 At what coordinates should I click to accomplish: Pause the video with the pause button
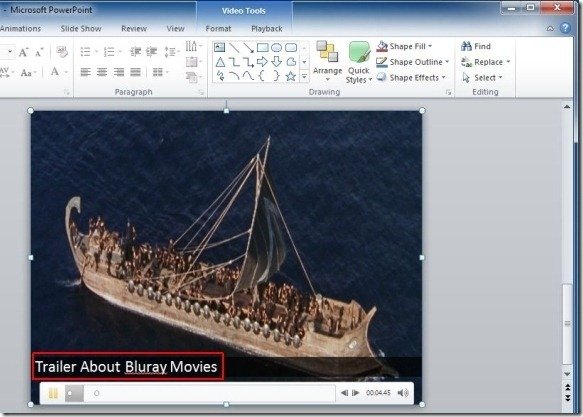click(x=53, y=393)
